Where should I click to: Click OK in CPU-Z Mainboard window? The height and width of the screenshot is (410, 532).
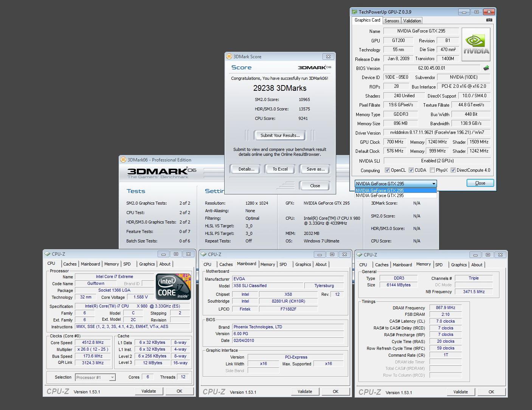point(335,391)
